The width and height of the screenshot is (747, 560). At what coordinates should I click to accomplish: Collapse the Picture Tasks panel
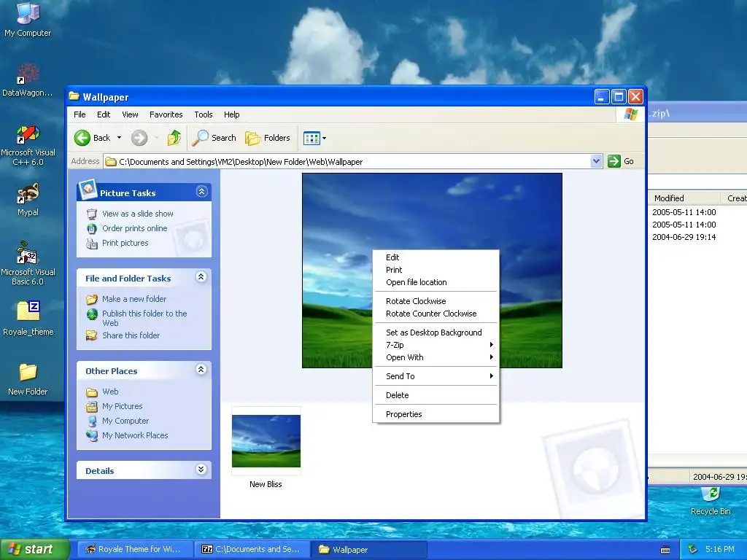[x=201, y=192]
